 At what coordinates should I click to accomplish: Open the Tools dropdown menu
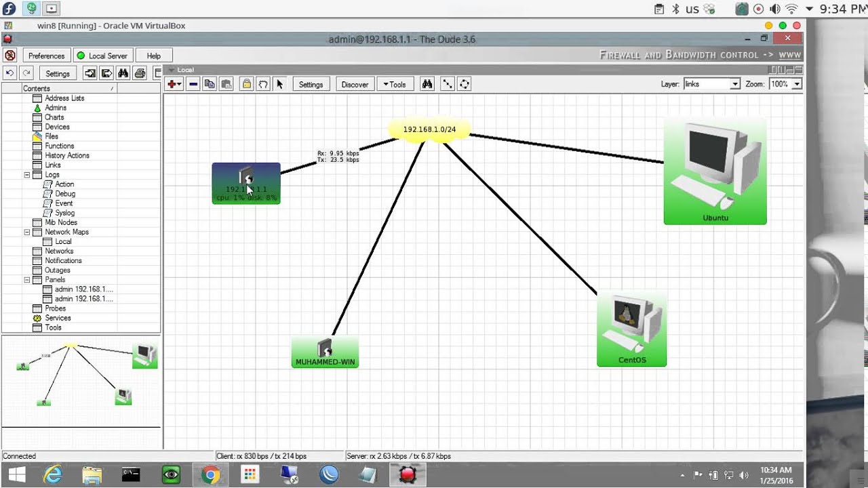pos(395,84)
